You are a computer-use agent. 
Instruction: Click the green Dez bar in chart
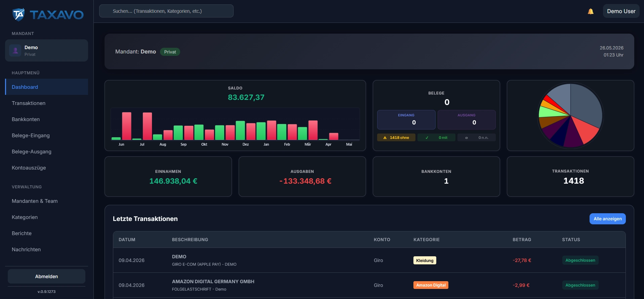240,130
